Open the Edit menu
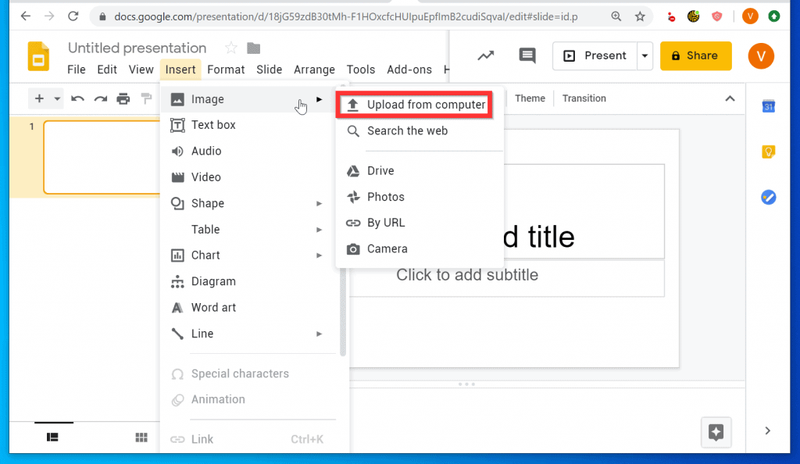 [107, 69]
